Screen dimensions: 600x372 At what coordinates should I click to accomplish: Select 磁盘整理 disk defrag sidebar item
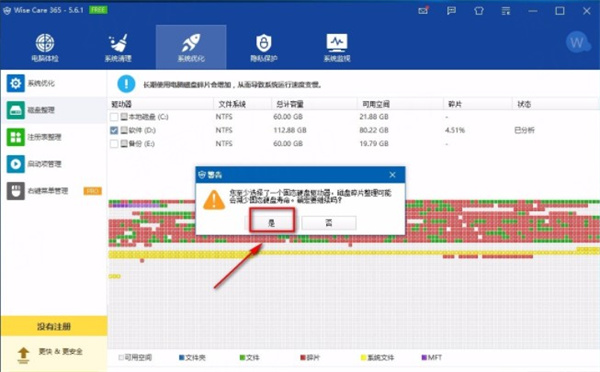(54, 110)
